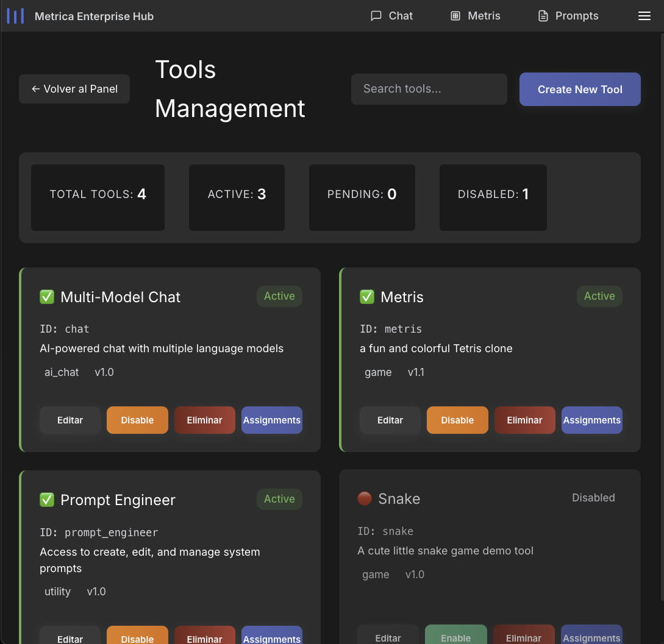The height and width of the screenshot is (644, 664).
Task: Disable the Metris tool
Action: coord(457,420)
